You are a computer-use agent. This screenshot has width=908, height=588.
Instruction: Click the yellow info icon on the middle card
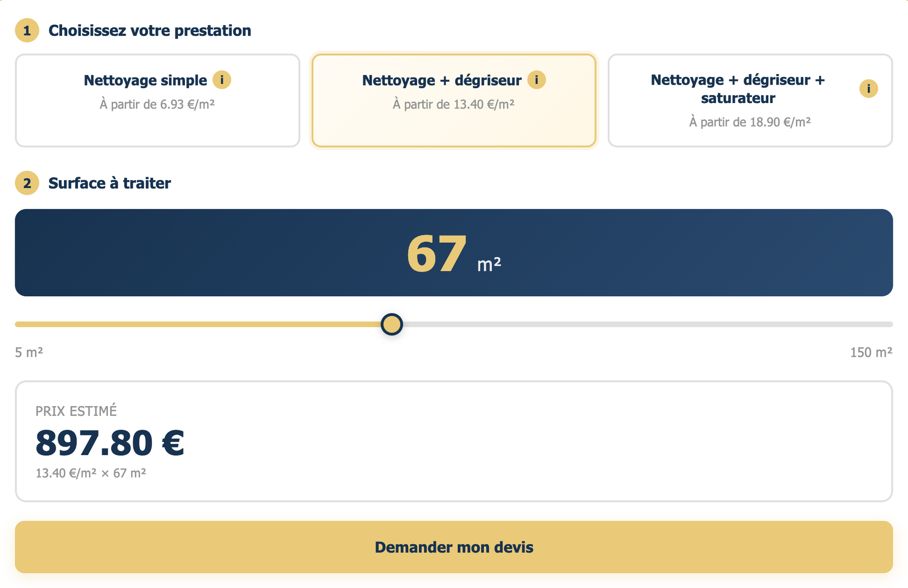coord(537,80)
